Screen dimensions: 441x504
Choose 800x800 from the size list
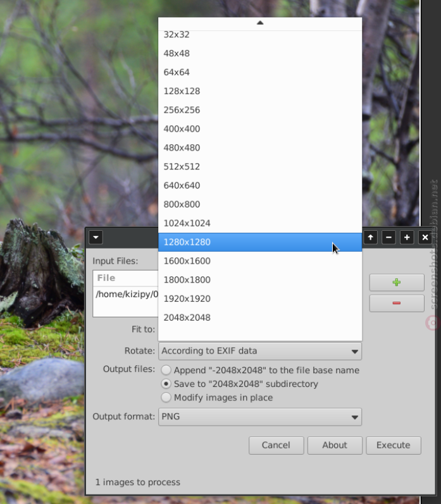tap(260, 204)
